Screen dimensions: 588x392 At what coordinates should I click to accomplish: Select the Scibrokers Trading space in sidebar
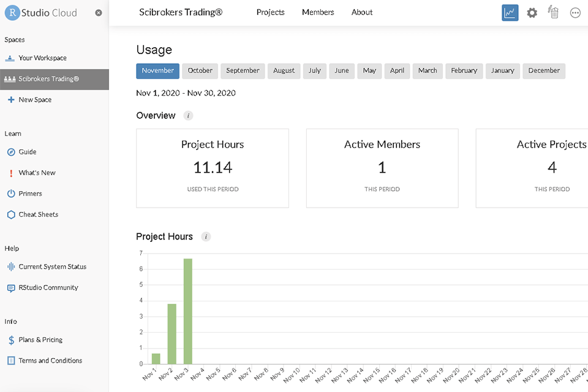pos(55,79)
